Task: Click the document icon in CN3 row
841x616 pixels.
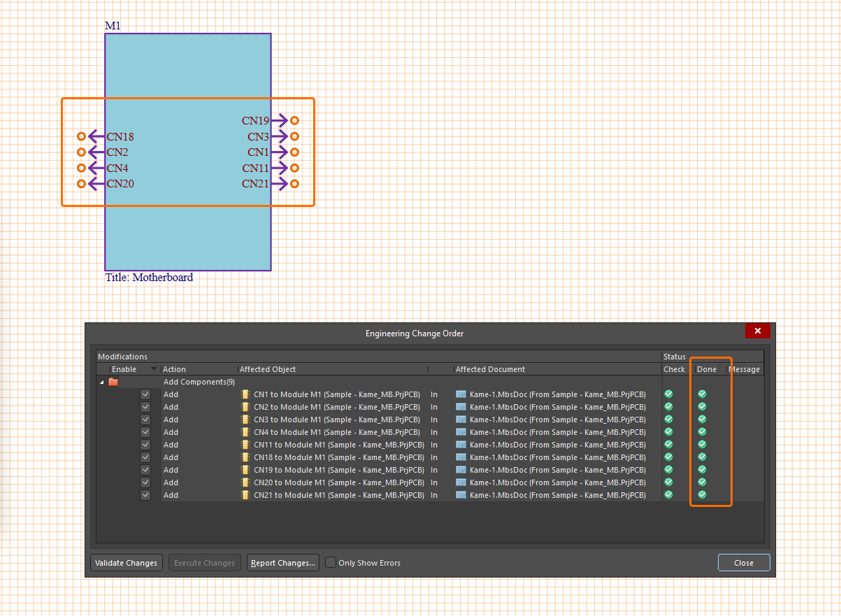Action: (x=461, y=420)
